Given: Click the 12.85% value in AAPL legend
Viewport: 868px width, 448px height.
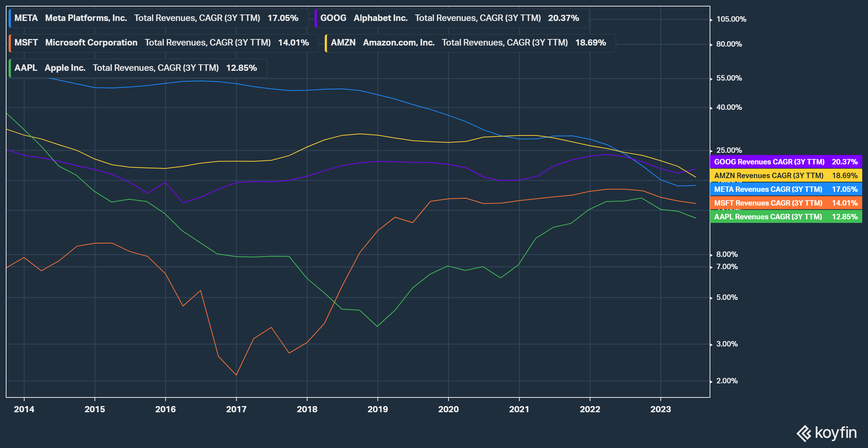Looking at the screenshot, I should point(242,68).
